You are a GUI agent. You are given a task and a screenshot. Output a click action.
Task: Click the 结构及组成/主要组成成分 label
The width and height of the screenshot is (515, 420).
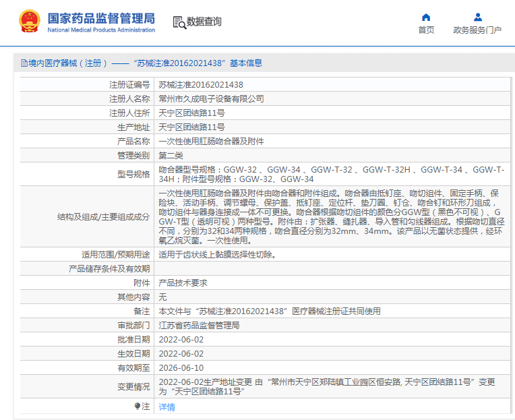[x=103, y=216]
